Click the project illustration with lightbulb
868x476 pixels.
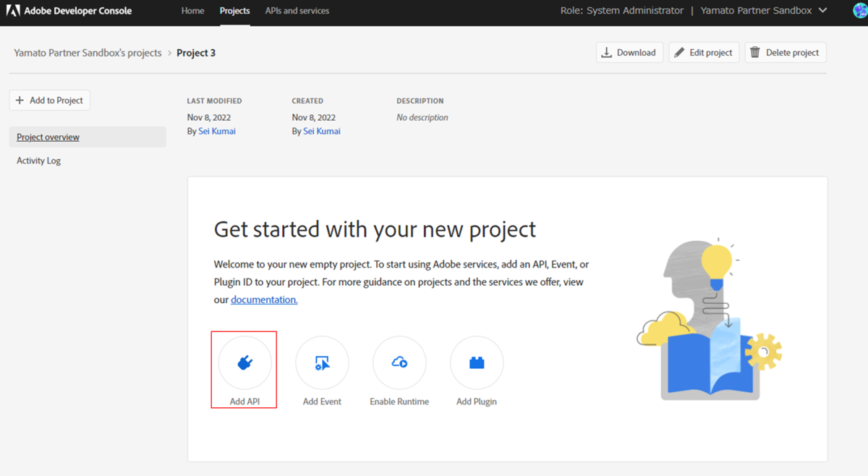pyautogui.click(x=710, y=319)
